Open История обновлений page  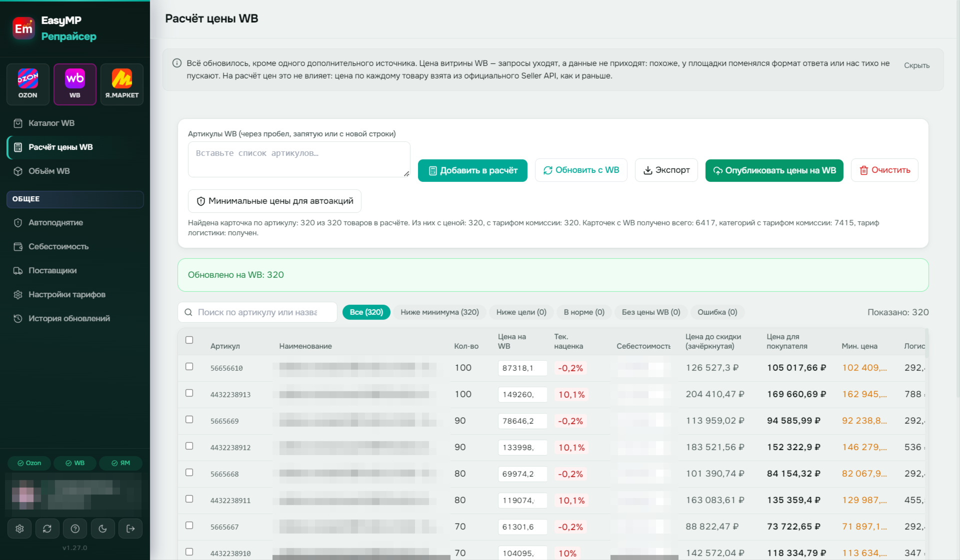point(75,318)
